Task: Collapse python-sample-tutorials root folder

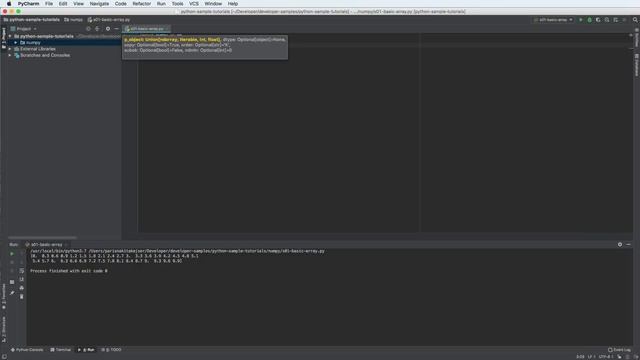Action: coord(10,36)
